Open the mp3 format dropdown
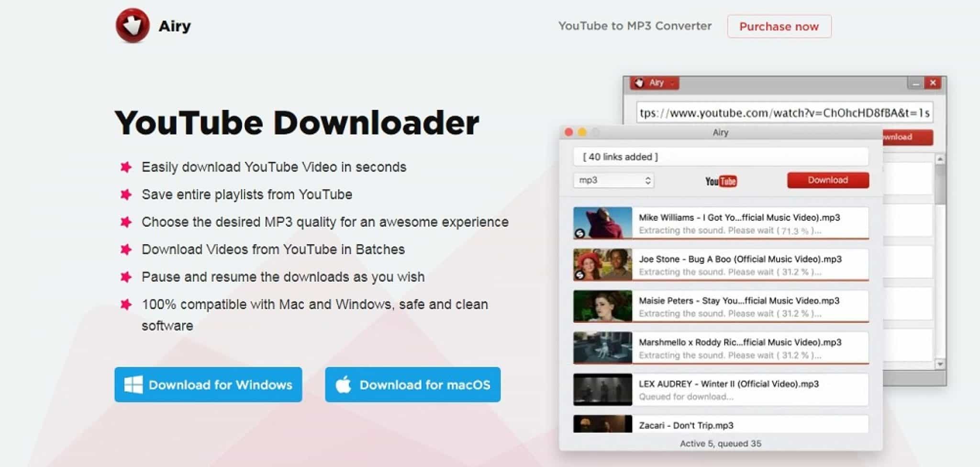 pos(613,181)
